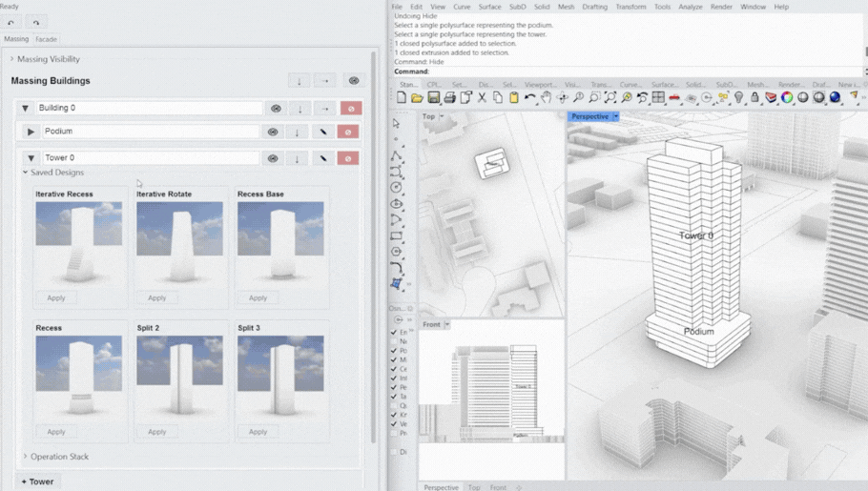868x491 pixels.
Task: Click the left panel vertical scrollbar
Action: coord(374,246)
